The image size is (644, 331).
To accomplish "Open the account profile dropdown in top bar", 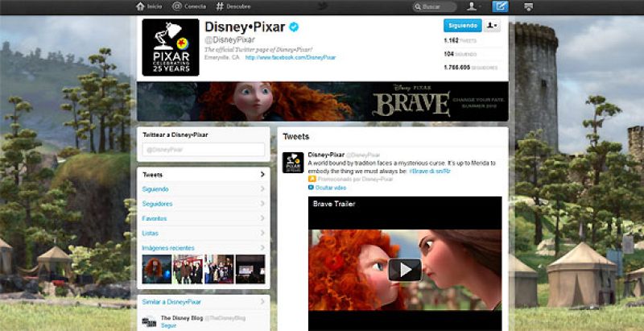I will click(x=475, y=6).
